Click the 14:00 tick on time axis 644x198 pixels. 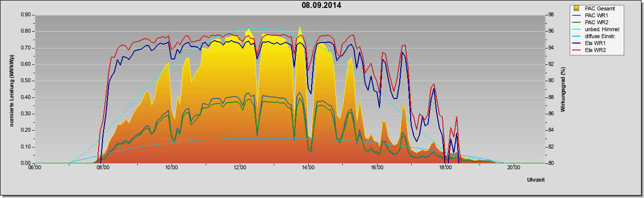coord(308,167)
